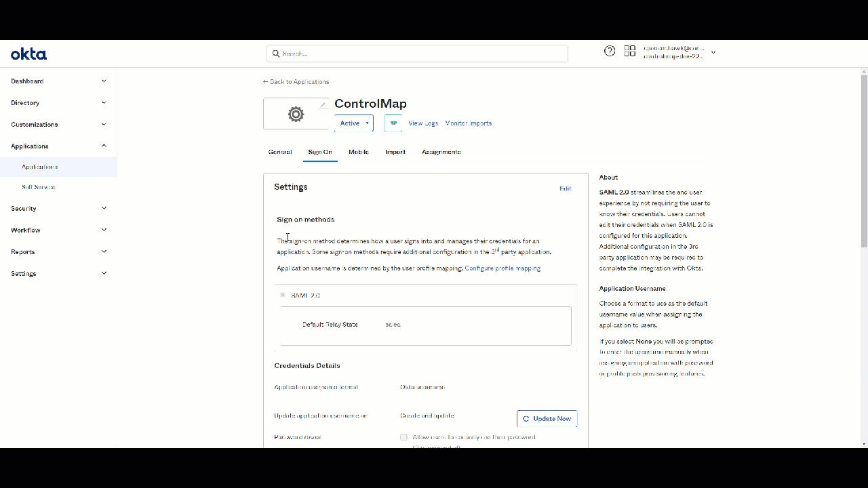868x488 pixels.
Task: Click the pencil edit-logo icon
Action: click(x=323, y=104)
